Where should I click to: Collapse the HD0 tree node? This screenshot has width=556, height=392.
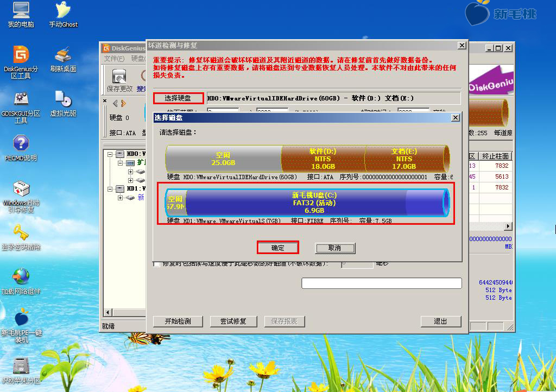[x=110, y=154]
